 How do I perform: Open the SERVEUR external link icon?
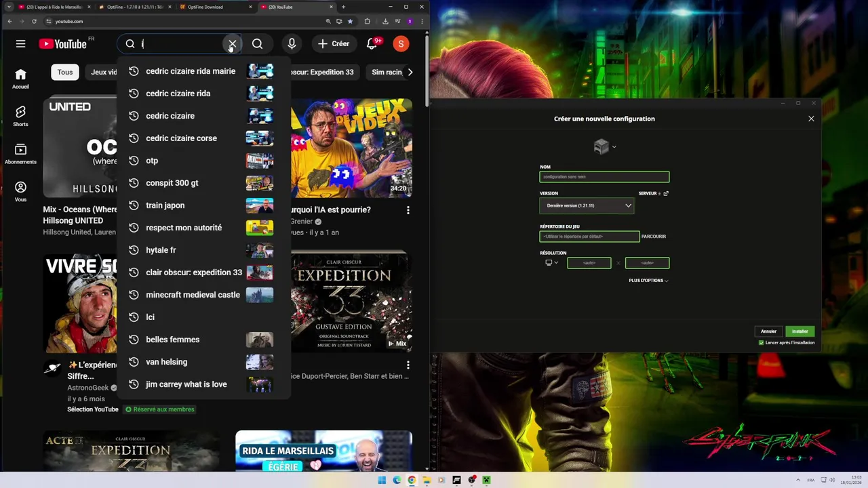click(666, 193)
